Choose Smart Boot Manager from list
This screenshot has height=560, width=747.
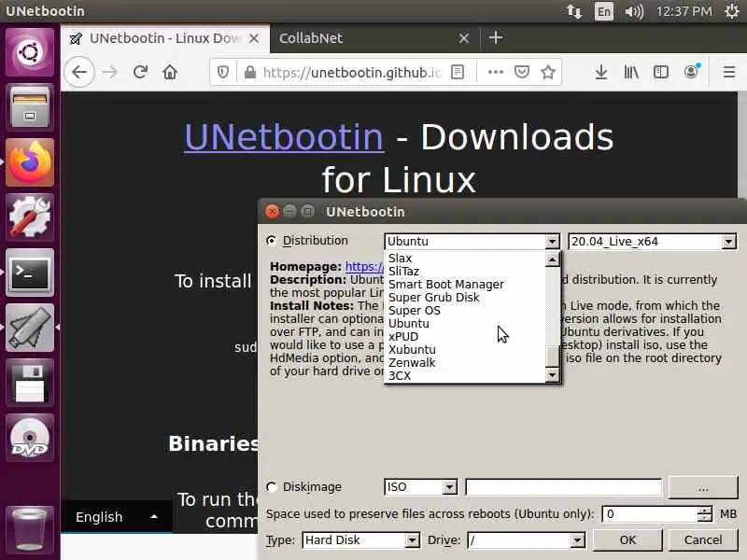pos(446,285)
